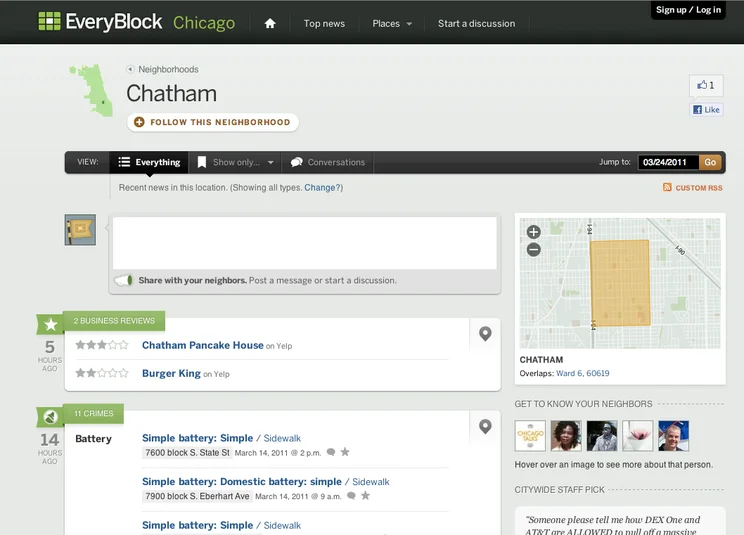Expand the Show only dropdown
The height and width of the screenshot is (535, 744).
(x=235, y=162)
